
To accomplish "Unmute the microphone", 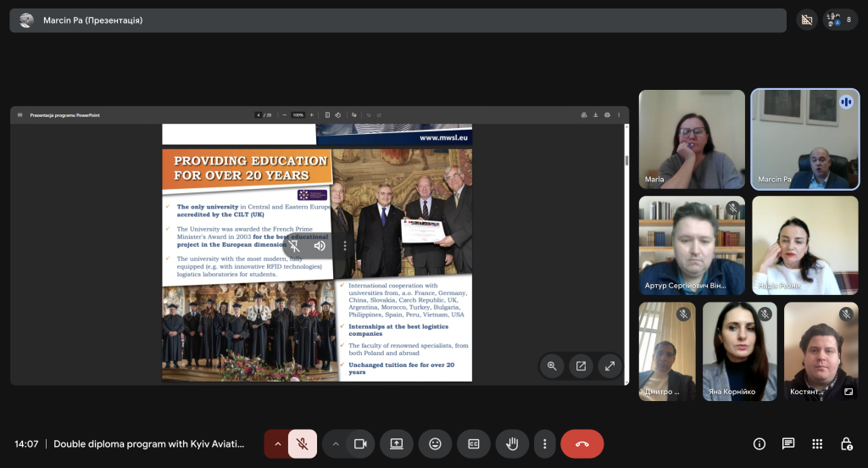I will [302, 443].
